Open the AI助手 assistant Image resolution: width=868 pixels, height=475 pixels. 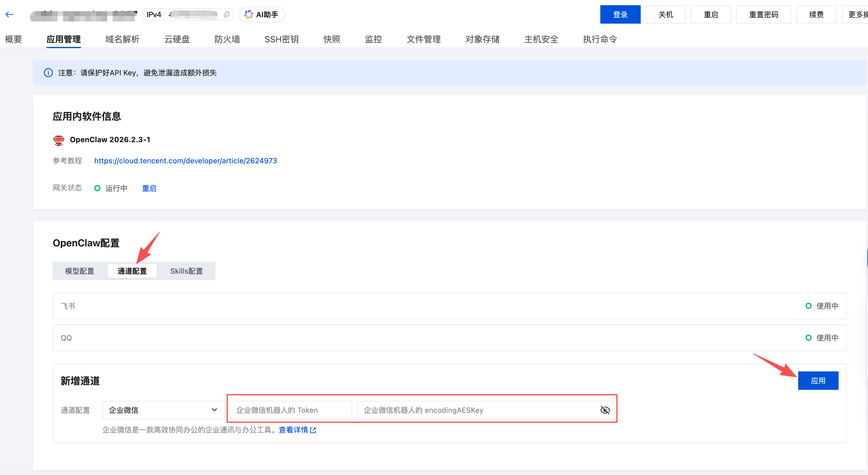coord(262,14)
